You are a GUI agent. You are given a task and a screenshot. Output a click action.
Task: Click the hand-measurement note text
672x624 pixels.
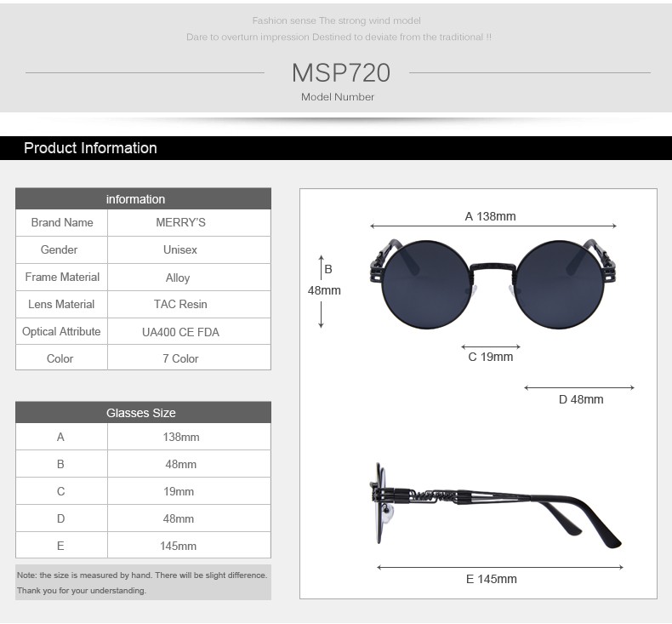click(x=142, y=575)
